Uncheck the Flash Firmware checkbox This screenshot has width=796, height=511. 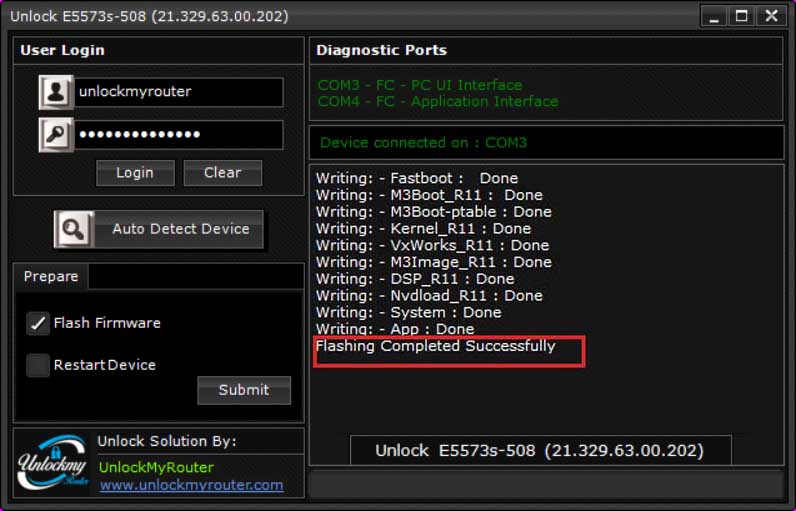[38, 323]
